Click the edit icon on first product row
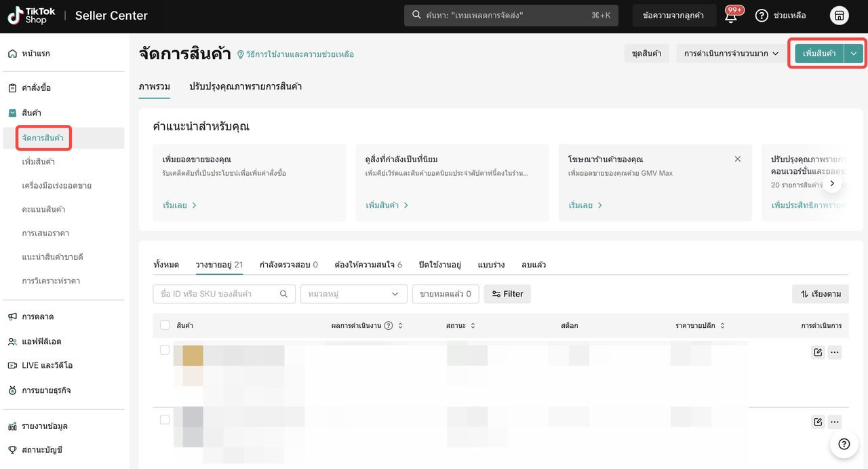868x469 pixels. [818, 352]
